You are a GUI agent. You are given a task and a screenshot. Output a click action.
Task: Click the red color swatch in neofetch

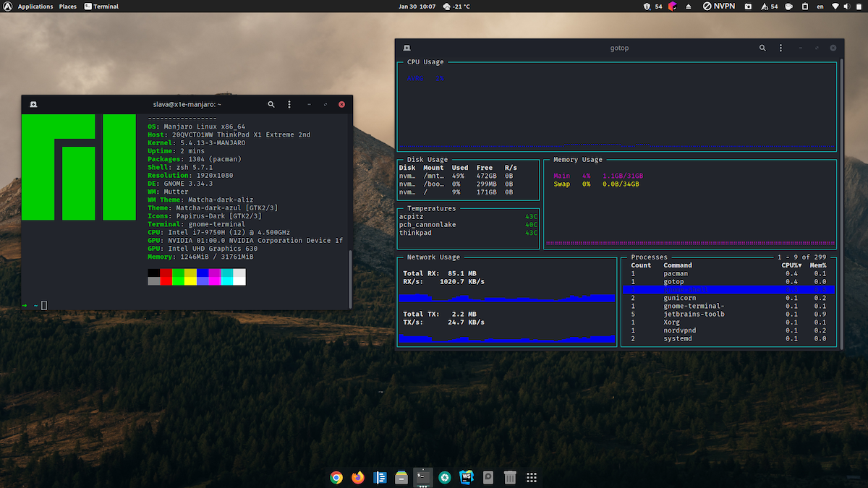pyautogui.click(x=166, y=277)
